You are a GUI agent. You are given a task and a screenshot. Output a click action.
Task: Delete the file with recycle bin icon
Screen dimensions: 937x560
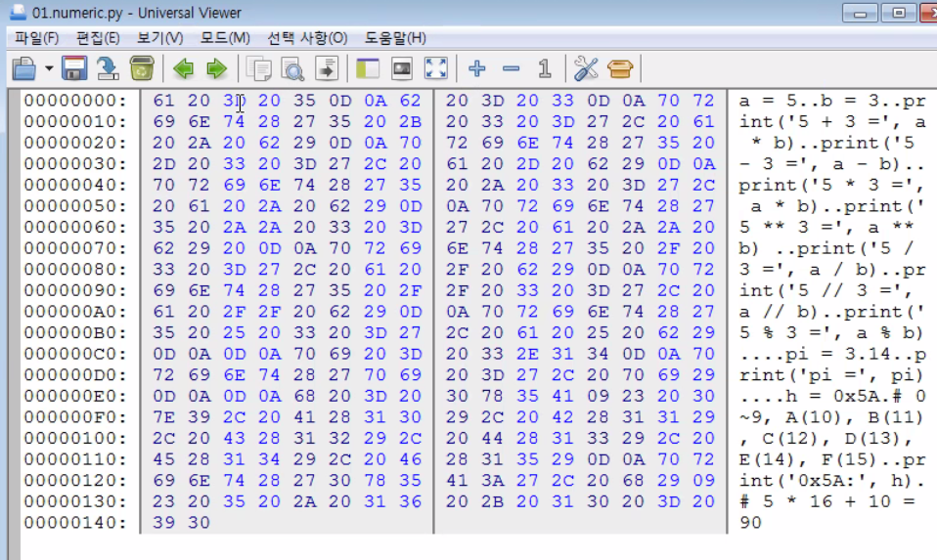tap(142, 68)
